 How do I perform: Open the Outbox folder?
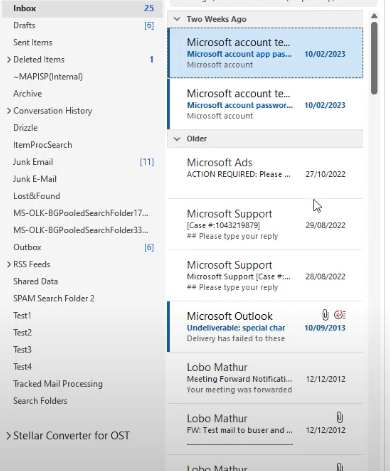point(27,247)
